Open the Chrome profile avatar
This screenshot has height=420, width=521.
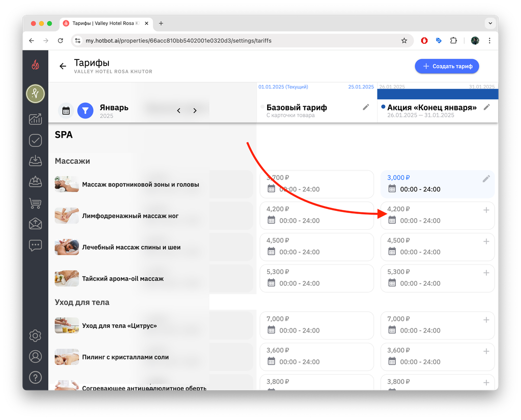coord(475,41)
